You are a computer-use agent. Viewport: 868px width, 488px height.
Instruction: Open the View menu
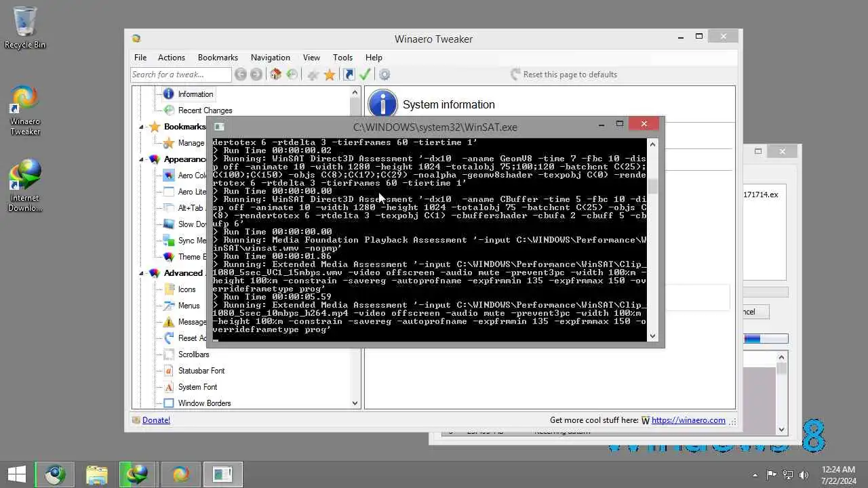pyautogui.click(x=311, y=58)
